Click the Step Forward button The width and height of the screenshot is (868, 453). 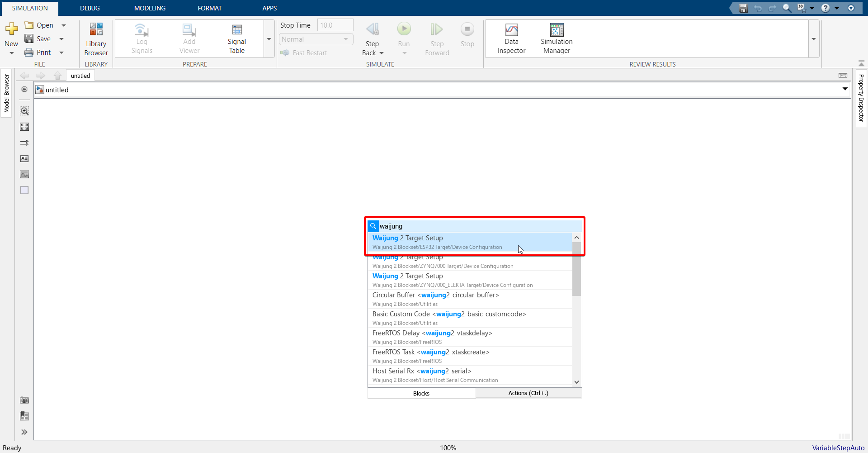click(437, 39)
